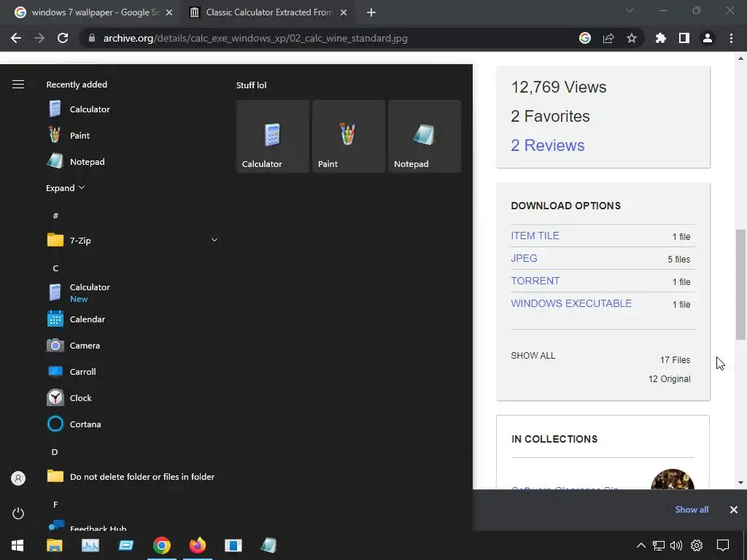Open Google Chrome on the taskbar
The image size is (747, 560).
pyautogui.click(x=161, y=545)
